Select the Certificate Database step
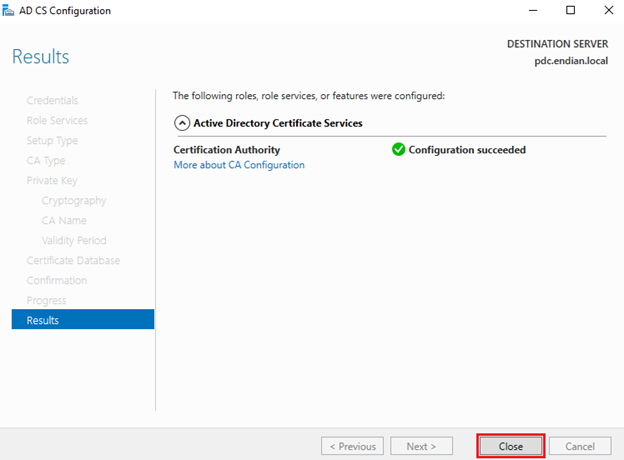 [x=73, y=261]
